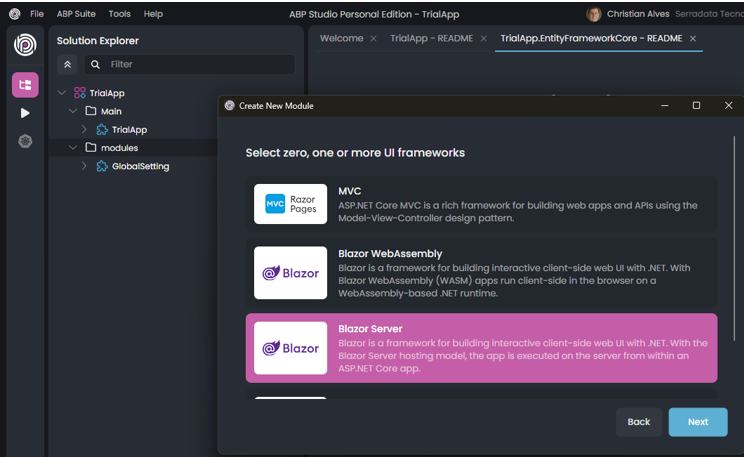Click the Next button
Image resolution: width=744 pixels, height=457 pixels.
click(x=697, y=421)
